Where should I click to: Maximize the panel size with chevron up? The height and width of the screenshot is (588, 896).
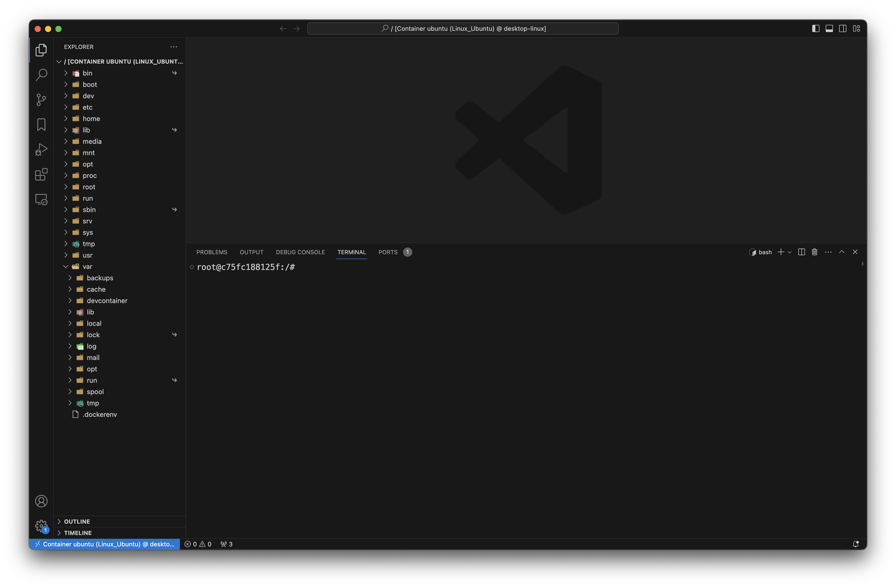pos(841,252)
